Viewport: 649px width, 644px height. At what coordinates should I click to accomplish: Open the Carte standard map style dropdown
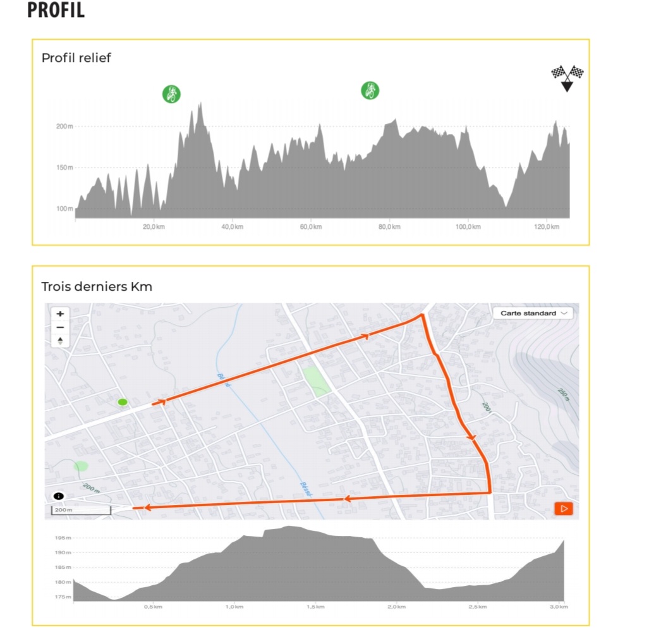[x=532, y=313]
